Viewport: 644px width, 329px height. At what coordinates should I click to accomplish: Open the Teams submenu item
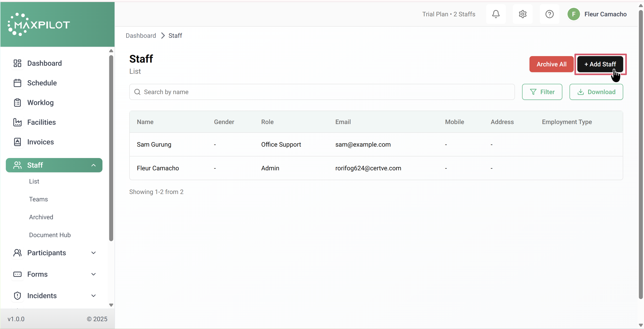pos(38,199)
